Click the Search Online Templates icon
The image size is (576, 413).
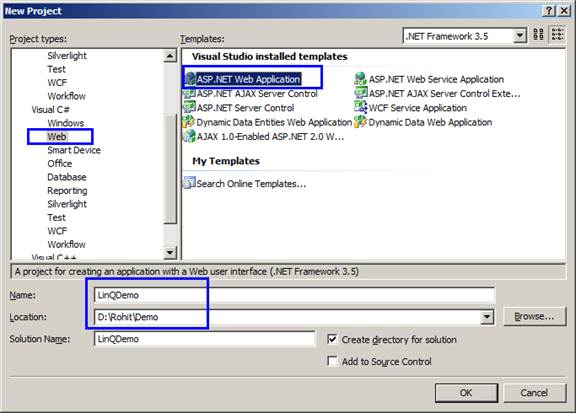click(189, 183)
